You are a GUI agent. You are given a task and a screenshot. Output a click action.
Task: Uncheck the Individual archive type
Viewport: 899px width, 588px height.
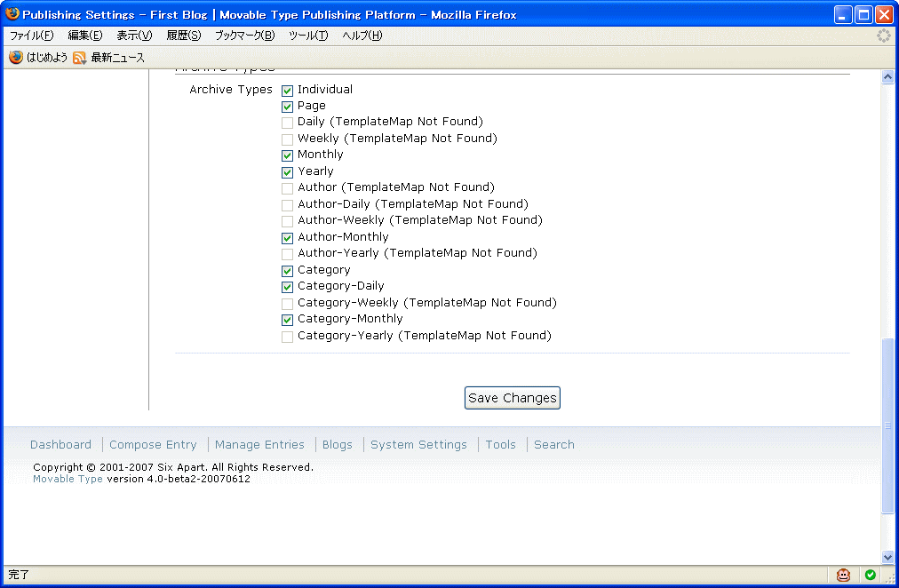[x=287, y=91]
